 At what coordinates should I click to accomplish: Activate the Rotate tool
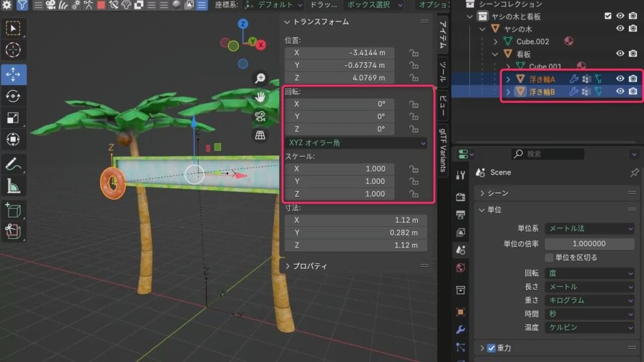(x=13, y=96)
